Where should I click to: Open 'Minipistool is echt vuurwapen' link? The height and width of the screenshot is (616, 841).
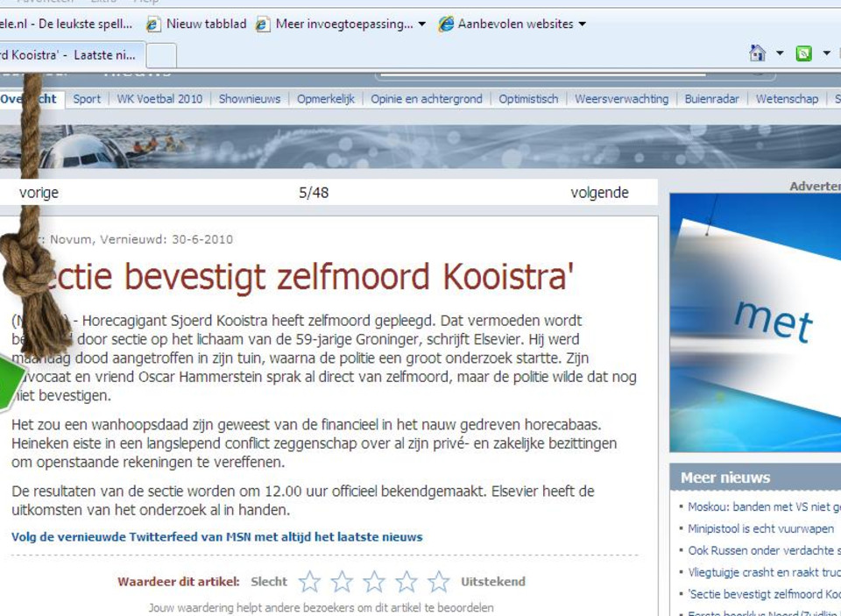coord(760,528)
